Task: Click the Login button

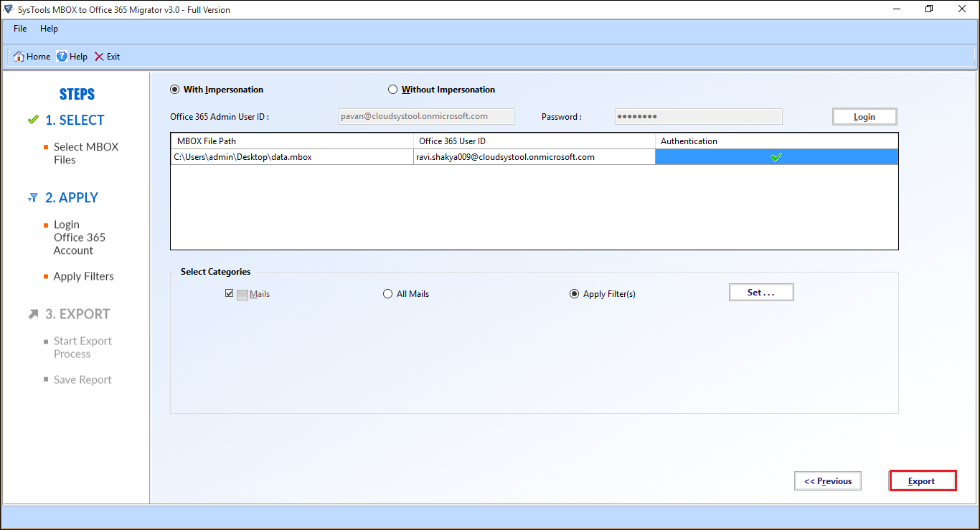Action: [x=864, y=117]
